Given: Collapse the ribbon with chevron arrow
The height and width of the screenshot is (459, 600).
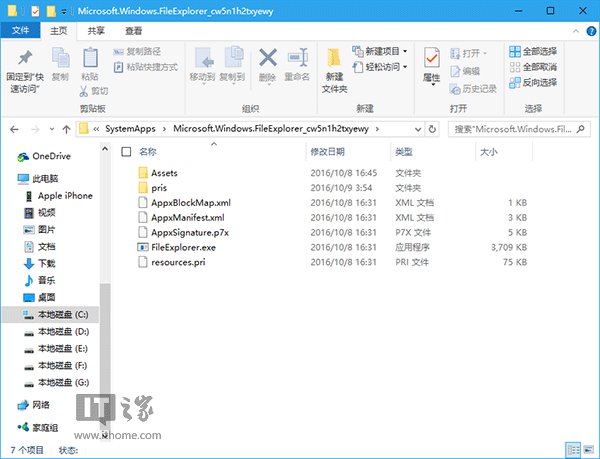Looking at the screenshot, I should click(576, 31).
